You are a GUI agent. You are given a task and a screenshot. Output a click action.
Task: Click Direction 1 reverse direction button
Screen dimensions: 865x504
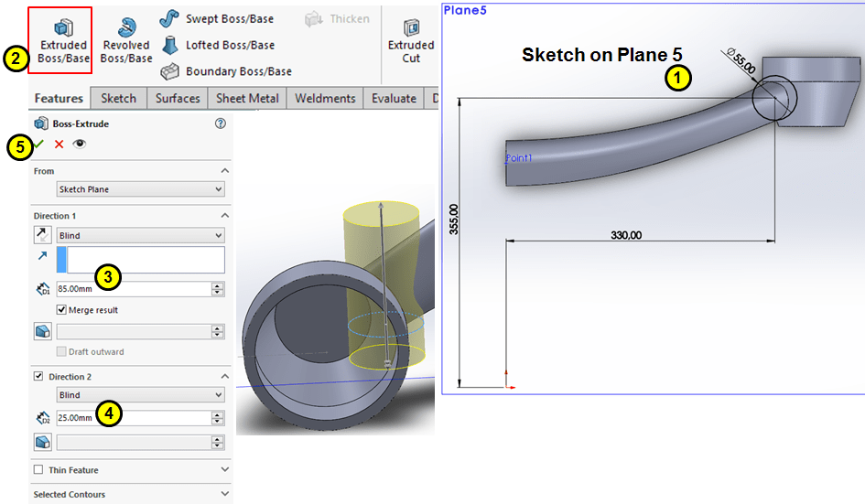(x=42, y=235)
